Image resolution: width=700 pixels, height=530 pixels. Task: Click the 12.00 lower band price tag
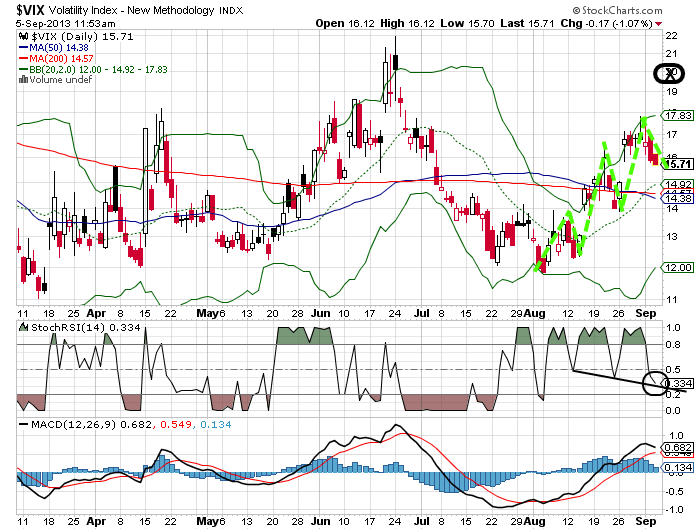[x=678, y=267]
